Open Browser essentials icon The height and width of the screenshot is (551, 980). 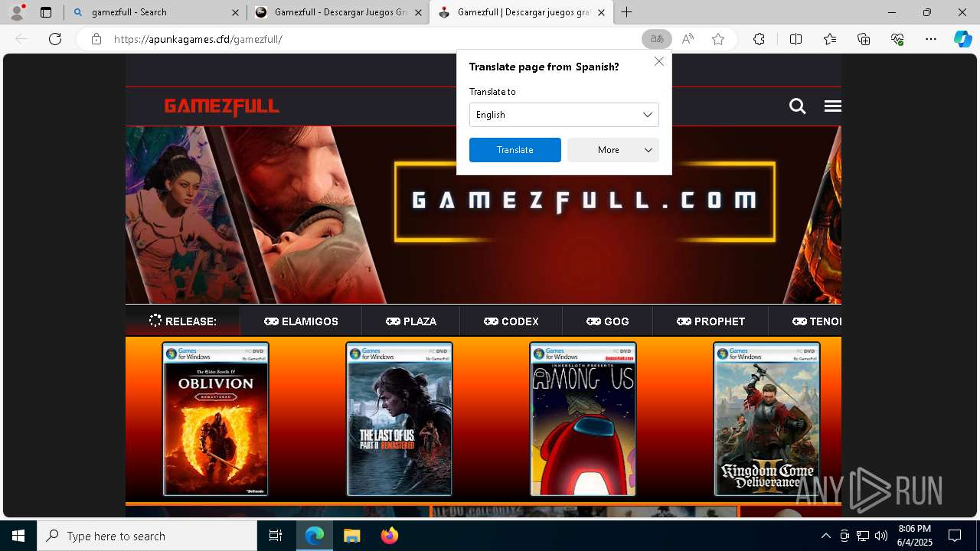click(897, 39)
